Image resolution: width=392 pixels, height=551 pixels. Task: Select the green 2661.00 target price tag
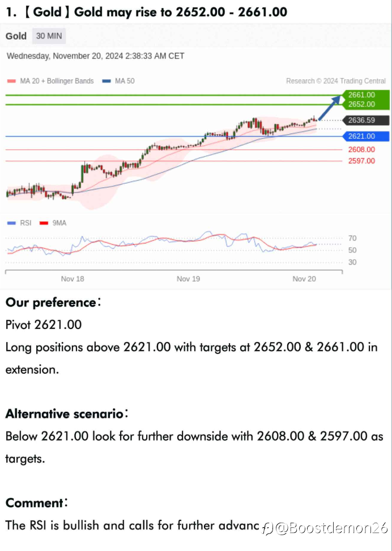pos(361,95)
